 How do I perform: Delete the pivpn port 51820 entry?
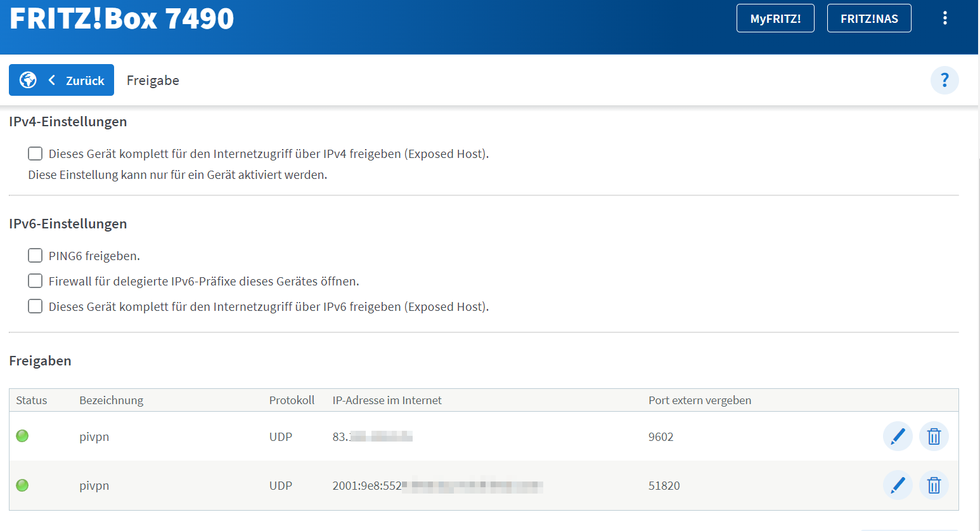[934, 485]
